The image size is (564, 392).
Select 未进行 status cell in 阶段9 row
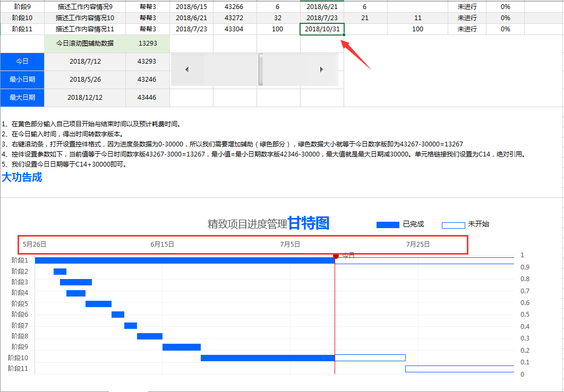(467, 7)
